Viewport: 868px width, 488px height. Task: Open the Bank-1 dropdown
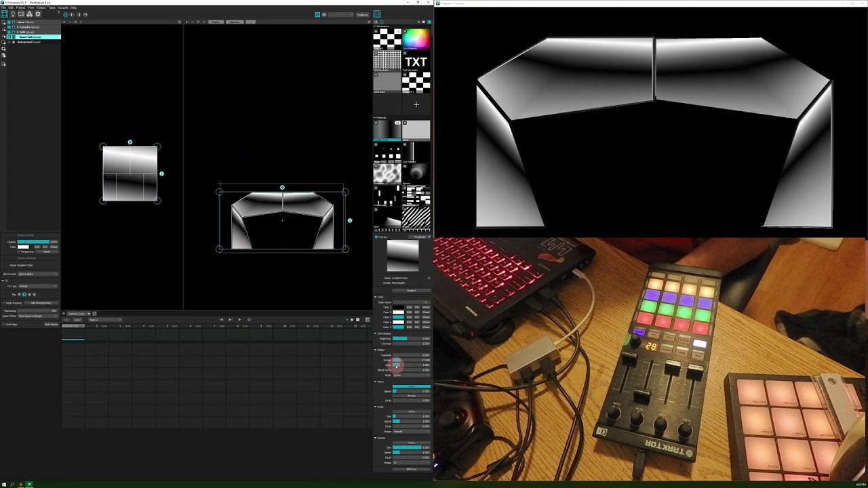tap(105, 319)
